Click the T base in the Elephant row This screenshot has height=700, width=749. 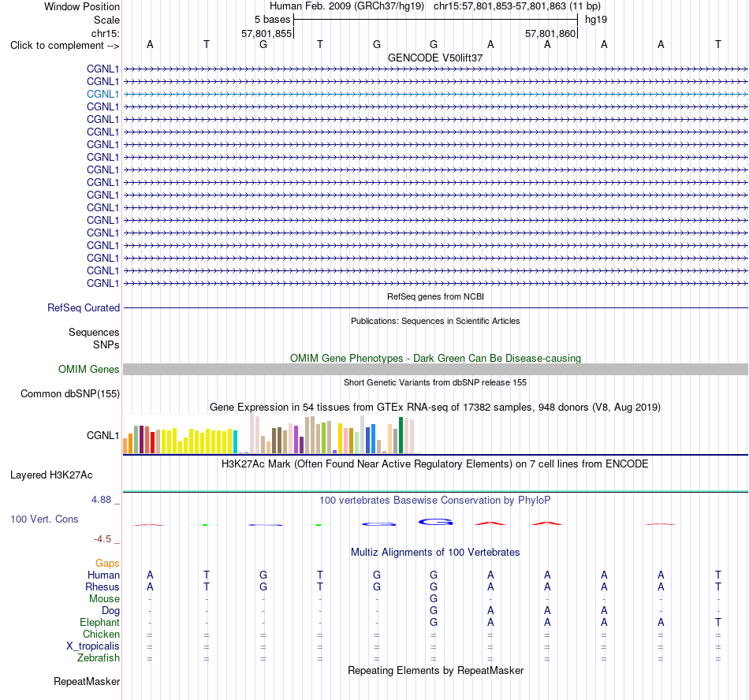pos(718,622)
